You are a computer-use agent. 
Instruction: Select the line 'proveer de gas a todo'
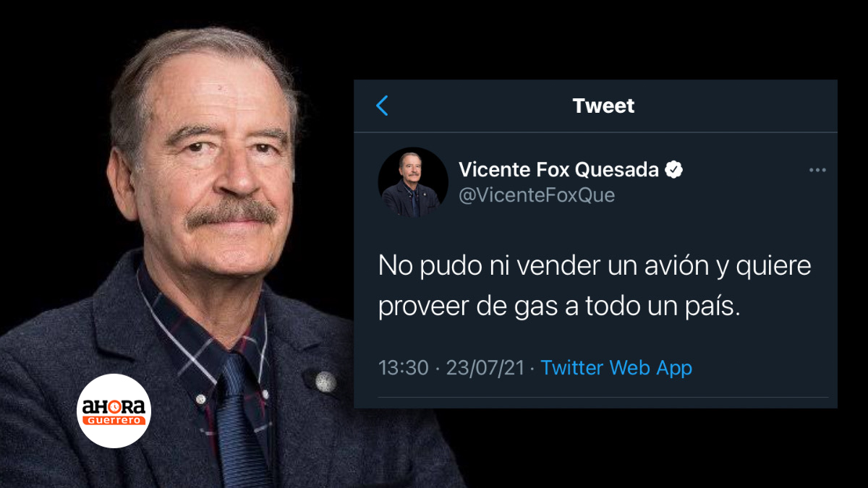pyautogui.click(x=560, y=307)
